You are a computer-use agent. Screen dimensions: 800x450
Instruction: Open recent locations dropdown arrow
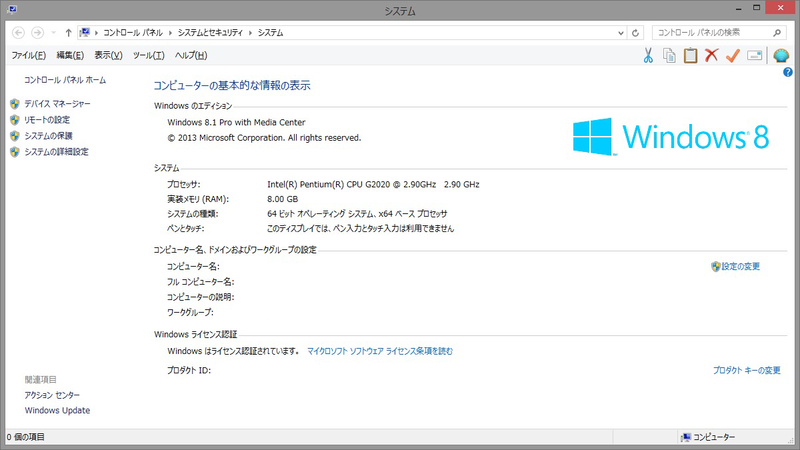54,33
